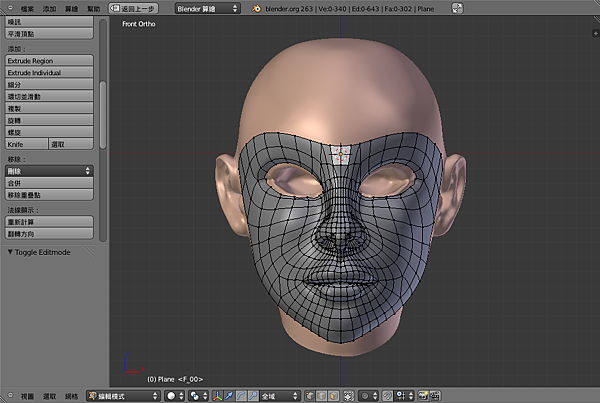Image resolution: width=600 pixels, height=403 pixels.
Task: Click the Knife button
Action: tap(24, 145)
